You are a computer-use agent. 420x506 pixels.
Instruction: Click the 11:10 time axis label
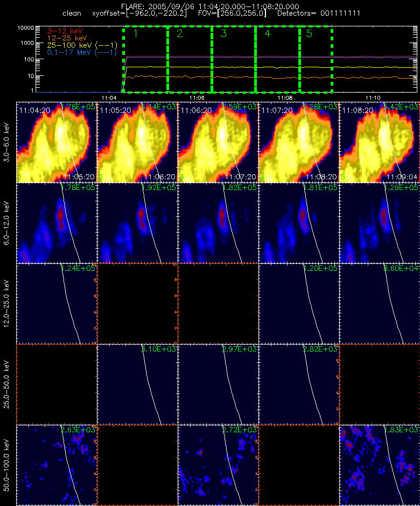(x=373, y=97)
